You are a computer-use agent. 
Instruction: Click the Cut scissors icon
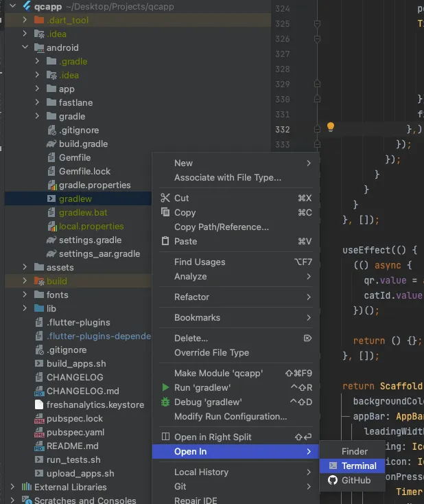[165, 198]
